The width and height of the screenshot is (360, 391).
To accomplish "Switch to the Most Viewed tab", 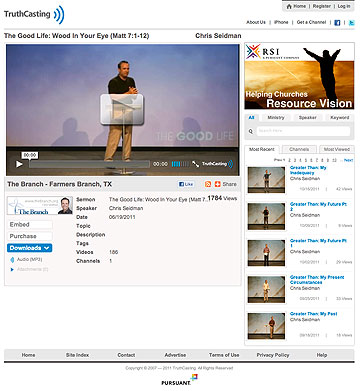I will 336,149.
